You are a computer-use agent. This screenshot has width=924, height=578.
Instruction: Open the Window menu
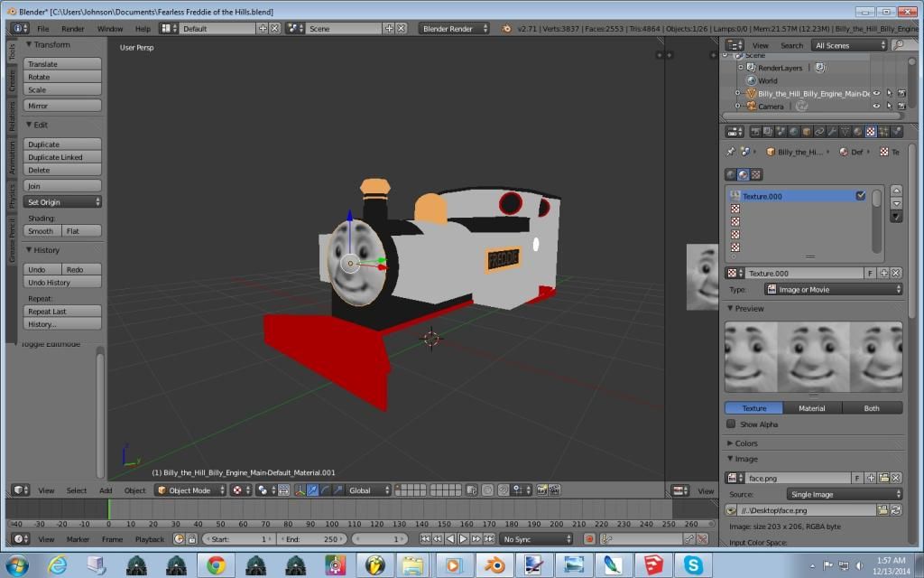110,28
